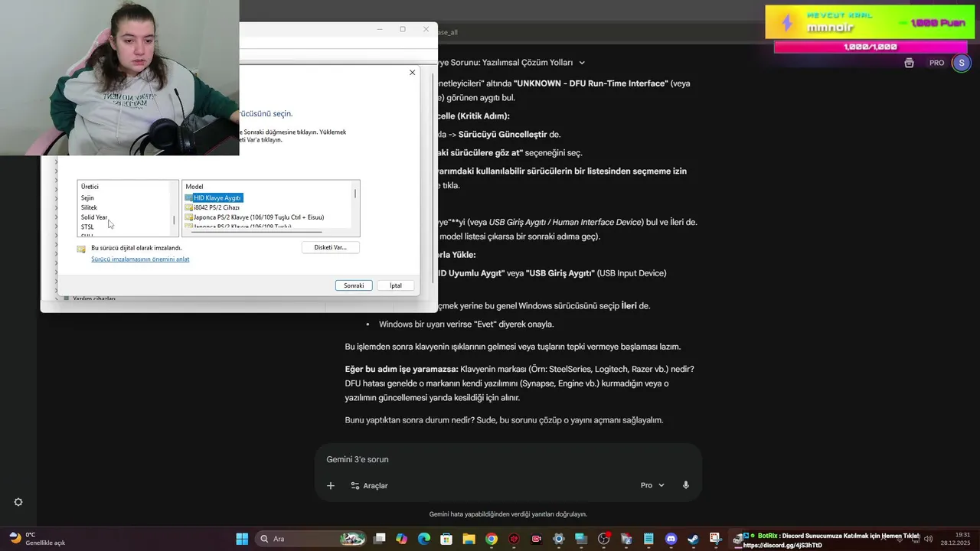
Task: Start voice input with the microphone icon
Action: pos(686,485)
